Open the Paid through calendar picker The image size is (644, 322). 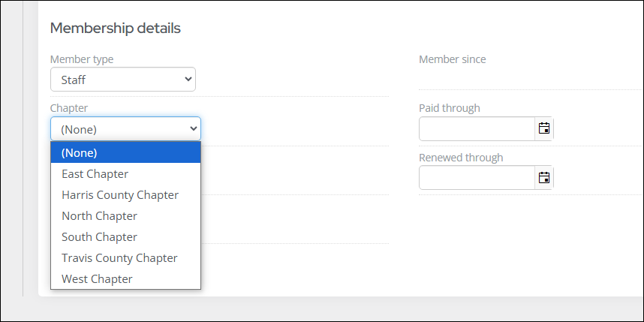pyautogui.click(x=543, y=128)
